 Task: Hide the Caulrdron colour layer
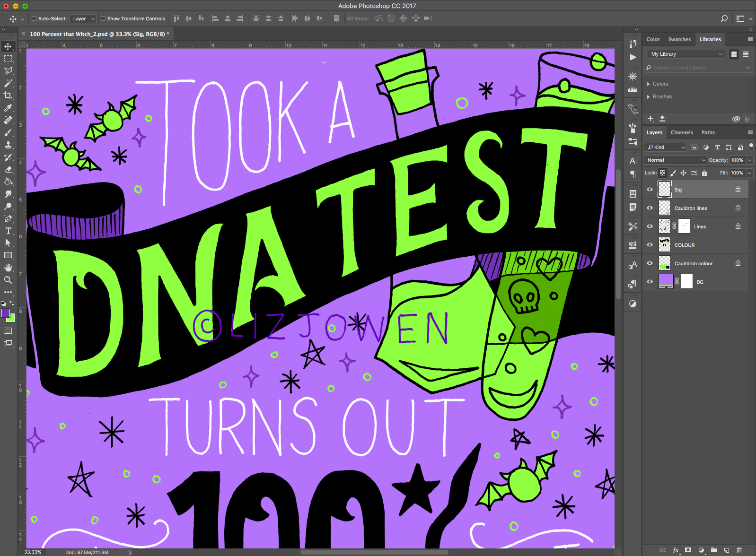tap(650, 263)
